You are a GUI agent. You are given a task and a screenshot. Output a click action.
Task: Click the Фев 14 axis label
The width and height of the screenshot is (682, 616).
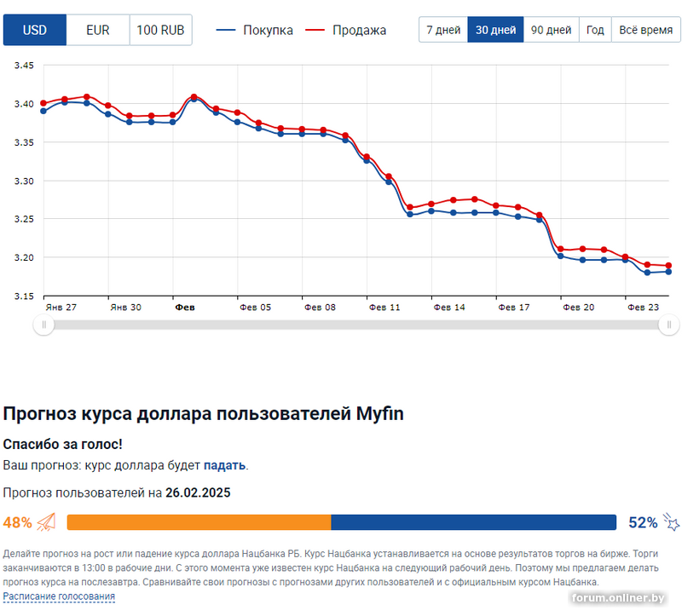pos(449,308)
